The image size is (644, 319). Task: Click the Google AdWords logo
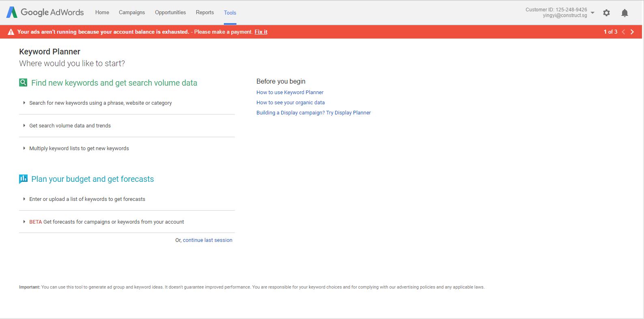tap(45, 12)
